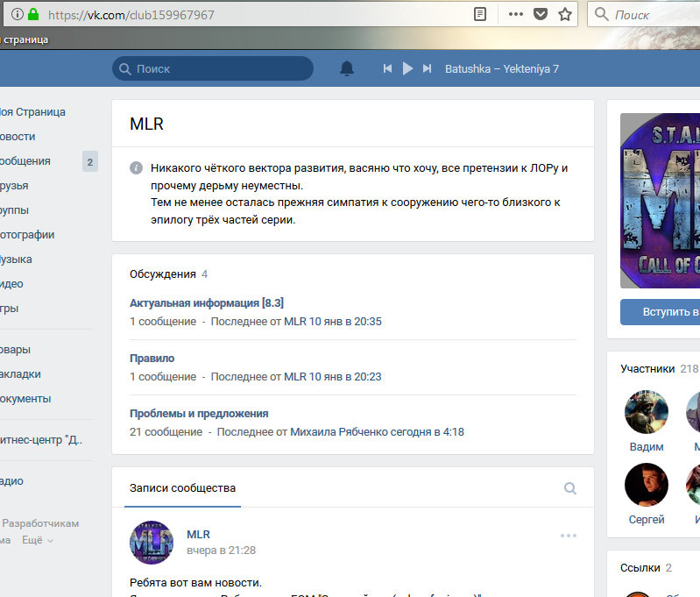Image resolution: width=700 pixels, height=597 pixels.
Task: Open Группы in left sidebar
Action: coord(14,210)
